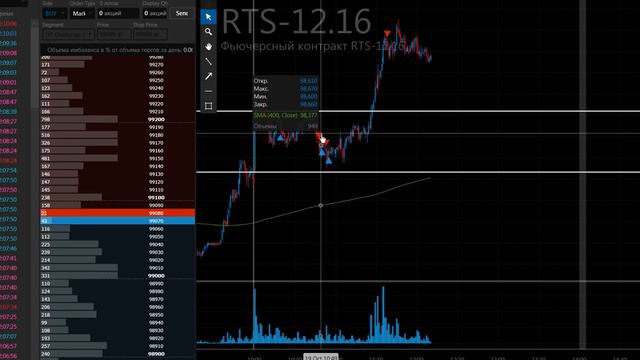Click the ask level 99180 row

(118, 135)
